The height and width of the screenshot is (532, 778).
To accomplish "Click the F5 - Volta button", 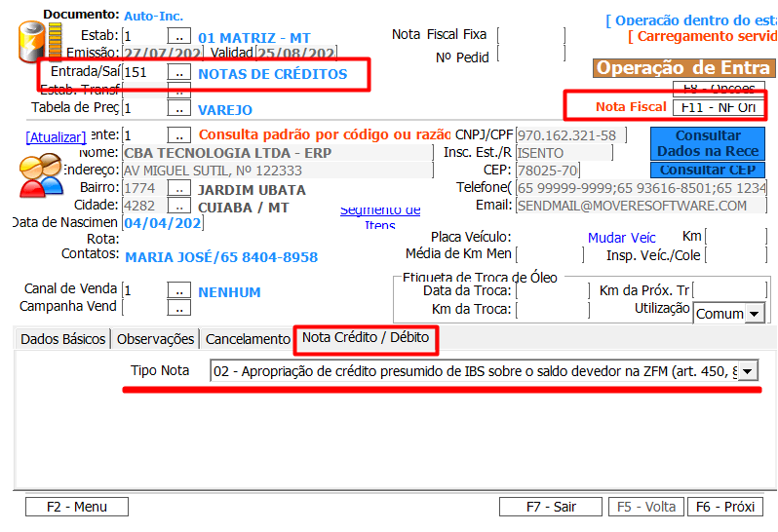I will [x=646, y=507].
